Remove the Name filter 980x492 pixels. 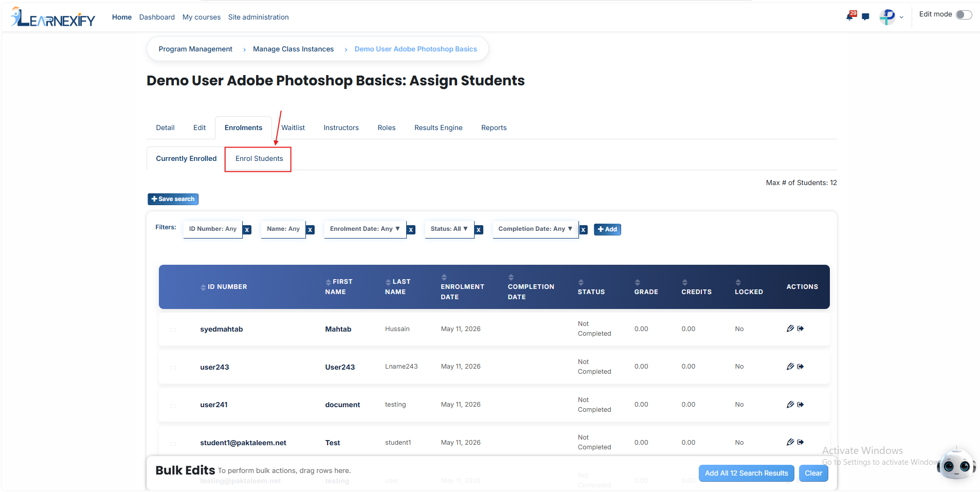pyautogui.click(x=311, y=230)
